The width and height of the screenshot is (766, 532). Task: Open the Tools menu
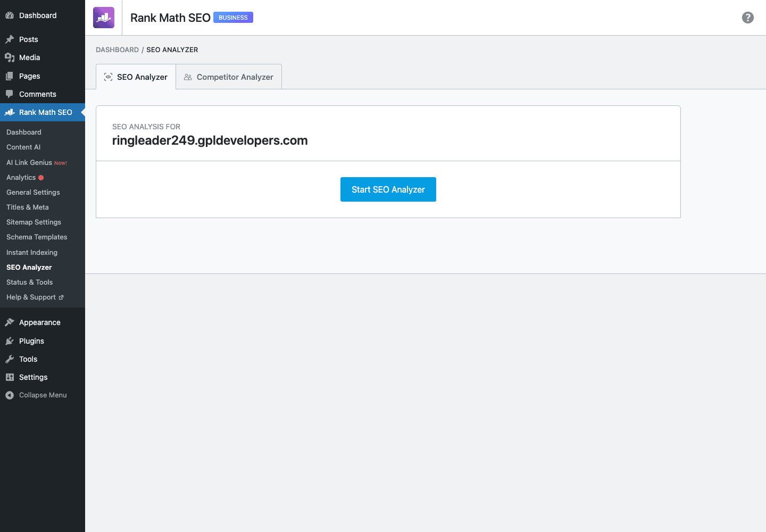[43, 359]
